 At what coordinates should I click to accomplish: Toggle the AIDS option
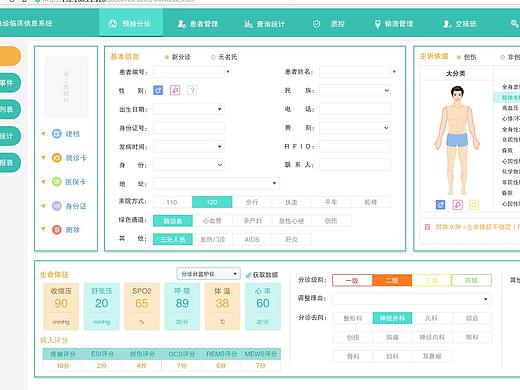coord(252,239)
